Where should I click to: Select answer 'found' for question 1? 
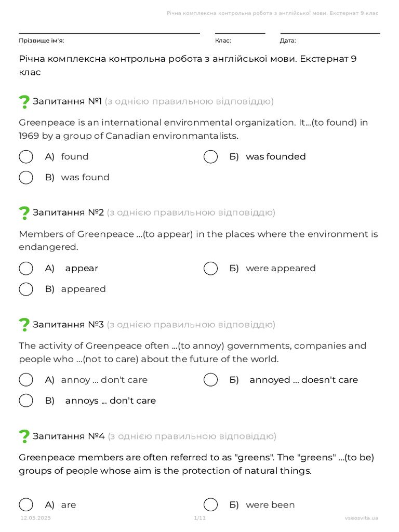click(26, 157)
